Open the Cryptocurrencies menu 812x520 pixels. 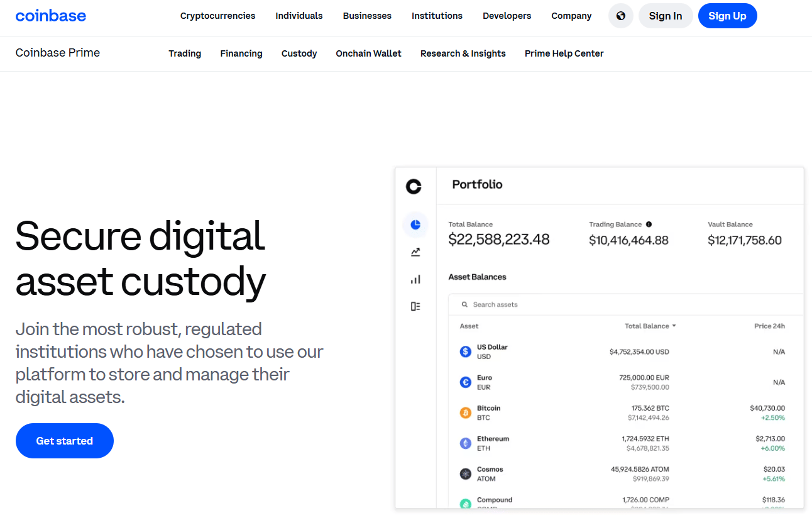pos(218,16)
